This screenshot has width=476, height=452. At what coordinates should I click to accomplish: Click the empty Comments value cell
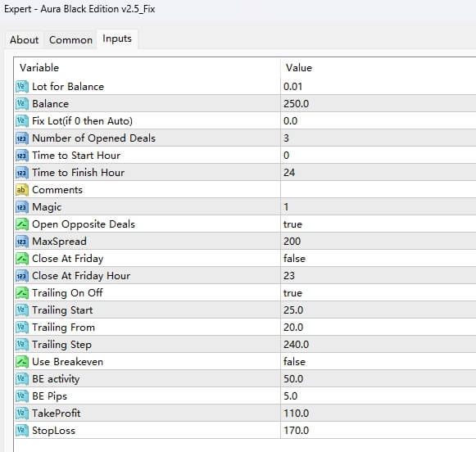(x=379, y=190)
